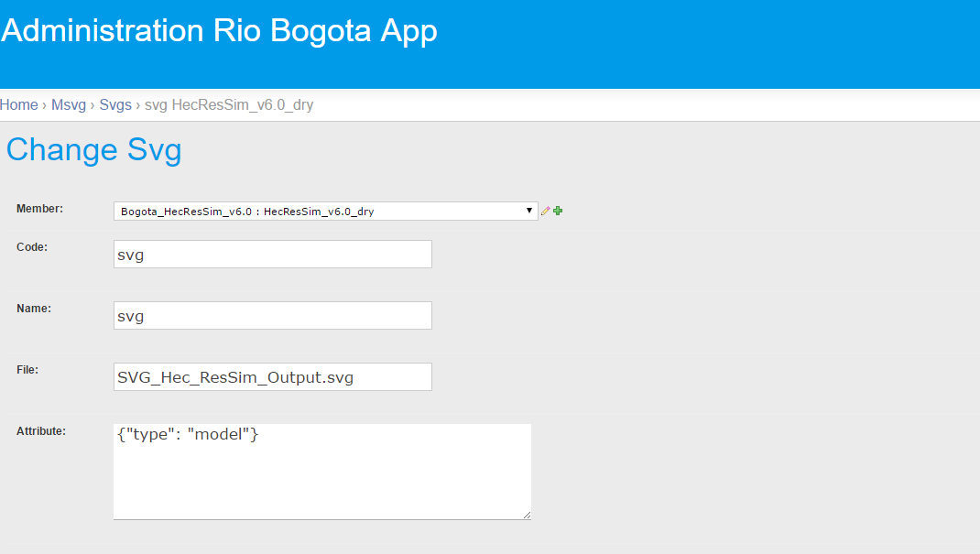Click the pencil icon to edit member
980x554 pixels.
point(546,212)
